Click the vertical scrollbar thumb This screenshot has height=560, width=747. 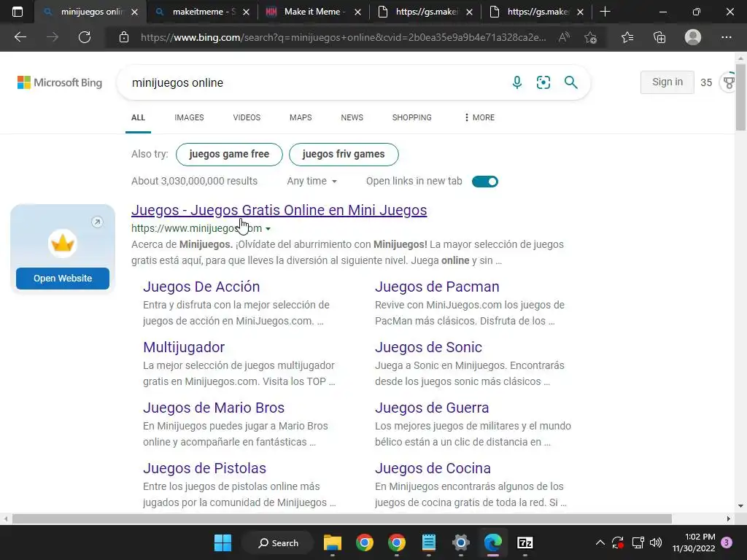[740, 96]
